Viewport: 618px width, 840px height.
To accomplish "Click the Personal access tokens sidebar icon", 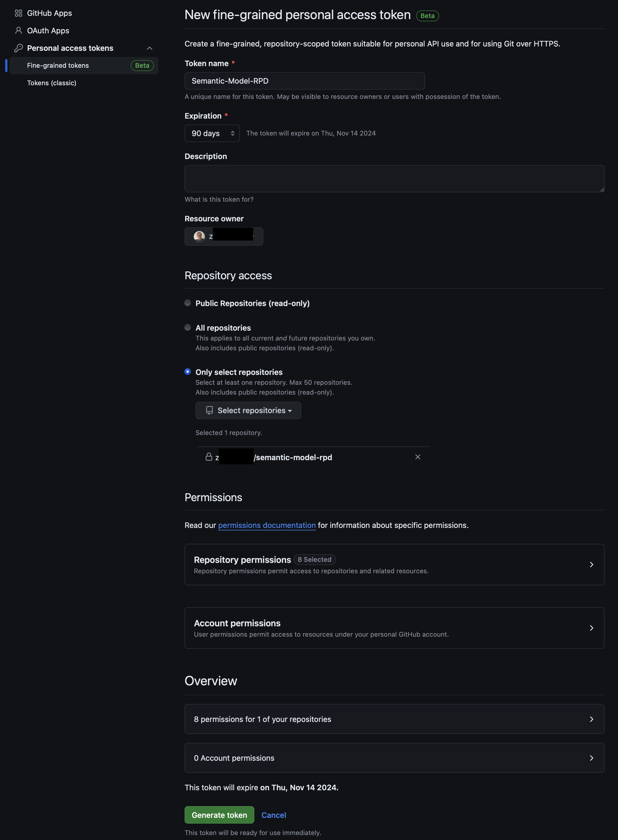I will [x=18, y=48].
